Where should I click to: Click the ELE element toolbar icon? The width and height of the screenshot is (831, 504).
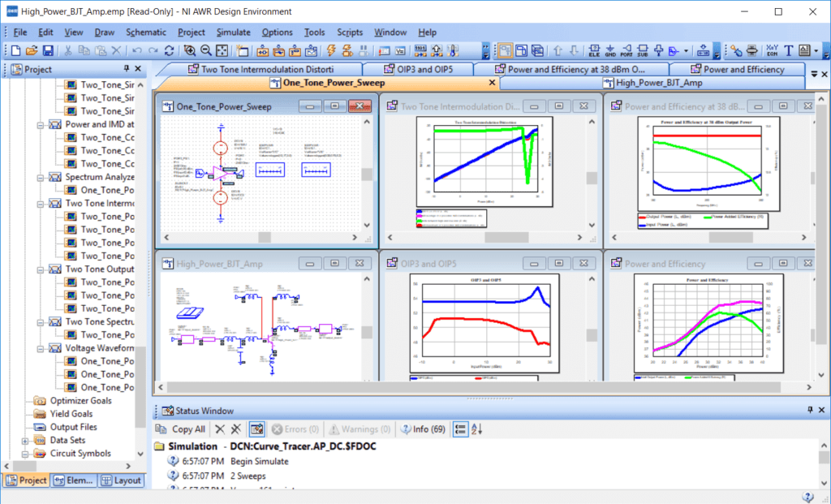coord(594,50)
